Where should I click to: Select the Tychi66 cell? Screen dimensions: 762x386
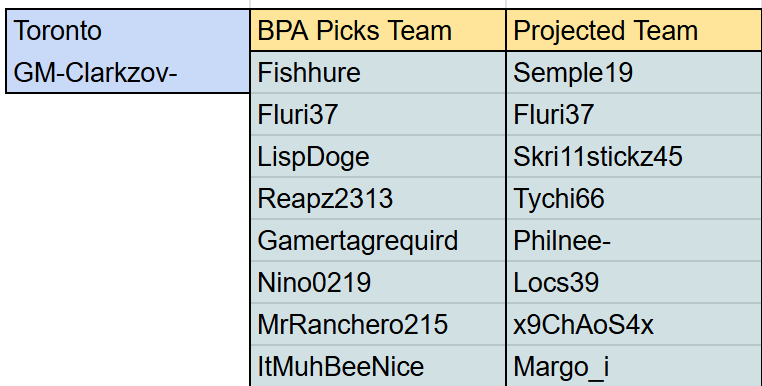point(634,198)
